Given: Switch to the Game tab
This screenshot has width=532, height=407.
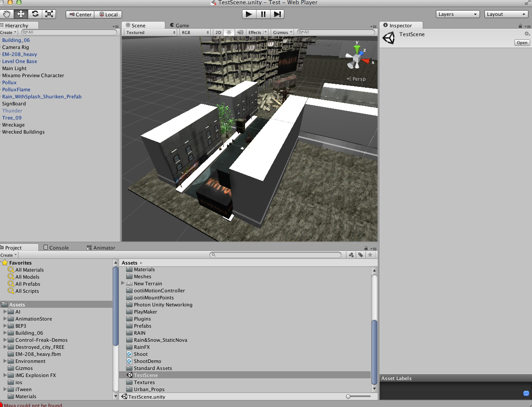Looking at the screenshot, I should pyautogui.click(x=182, y=26).
